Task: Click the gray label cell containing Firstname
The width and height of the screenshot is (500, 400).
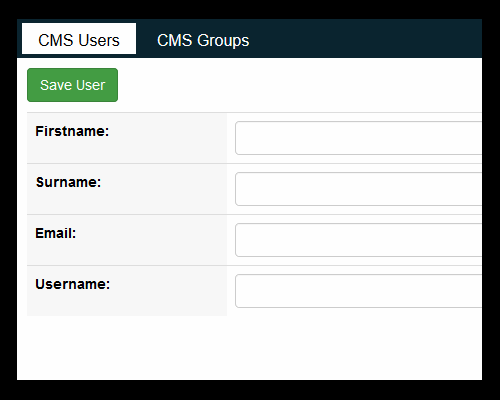Action: [127, 138]
